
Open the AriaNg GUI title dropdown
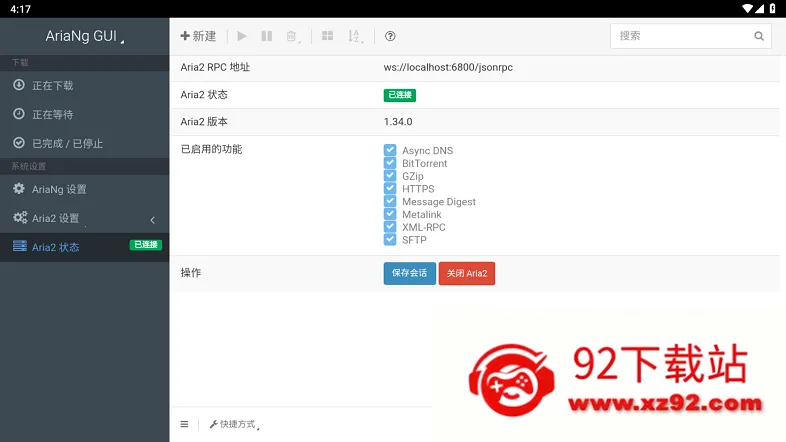pyautogui.click(x=84, y=36)
